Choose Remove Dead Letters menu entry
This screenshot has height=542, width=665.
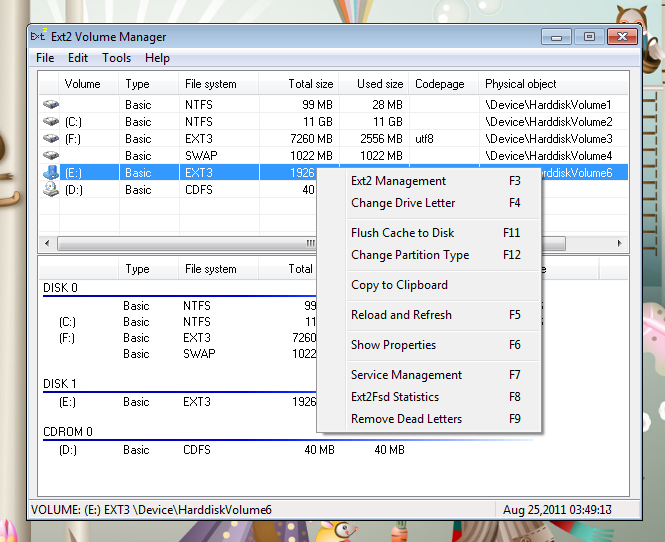point(428,419)
